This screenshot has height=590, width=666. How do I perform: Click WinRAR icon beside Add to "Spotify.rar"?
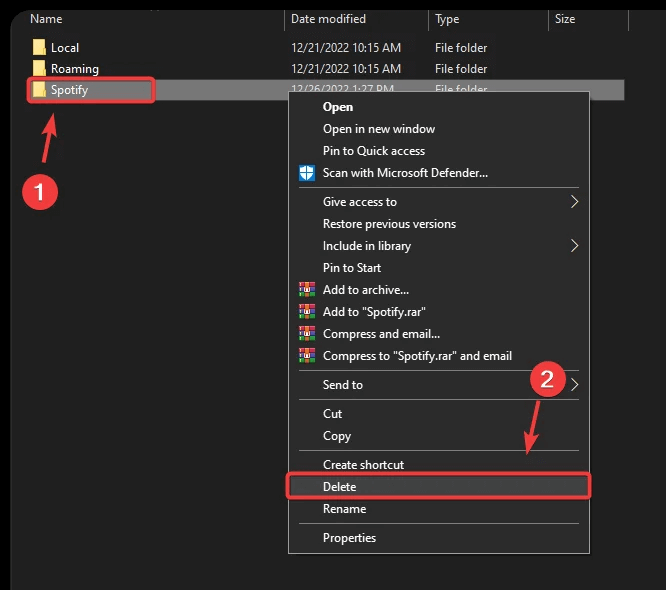pyautogui.click(x=307, y=312)
